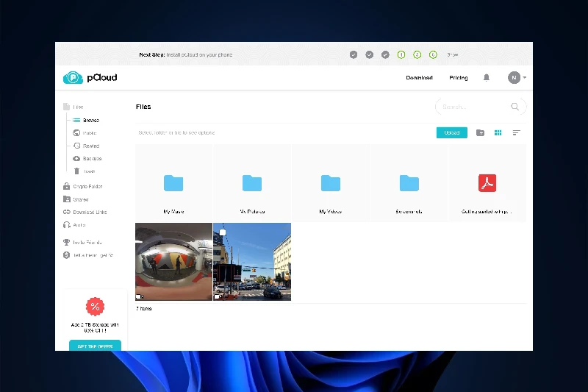This screenshot has width=588, height=392.
Task: Create a new folder with folder-plus icon
Action: tap(481, 133)
